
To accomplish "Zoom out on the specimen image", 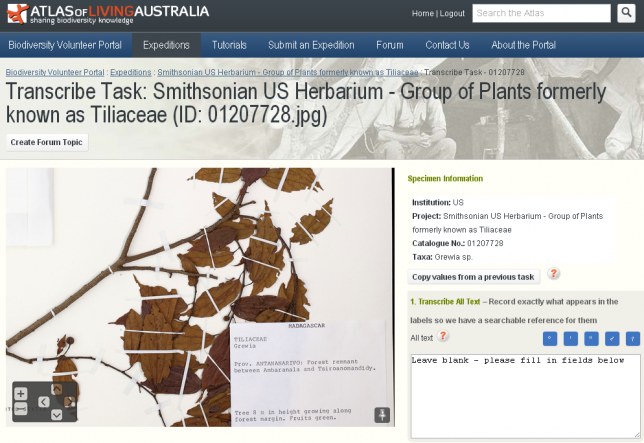I will (20, 410).
